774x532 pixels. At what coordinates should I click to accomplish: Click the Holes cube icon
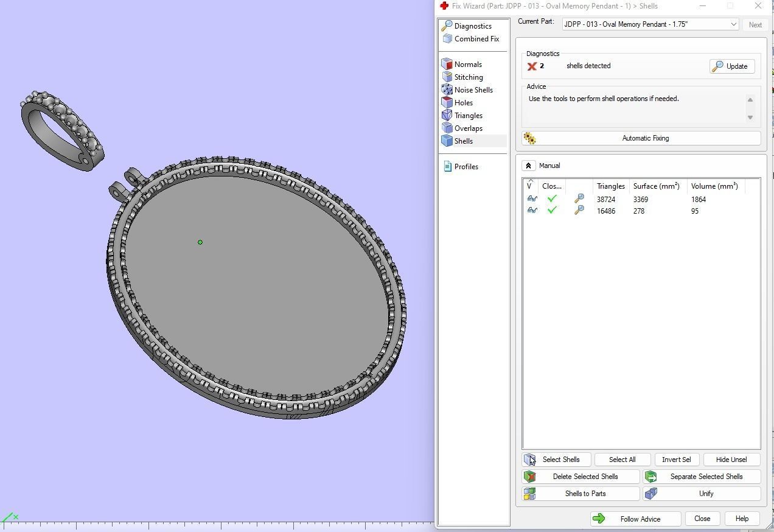click(x=447, y=103)
